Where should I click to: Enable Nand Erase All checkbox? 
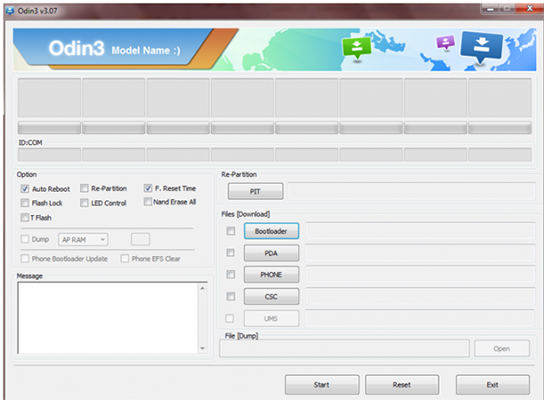[x=148, y=202]
